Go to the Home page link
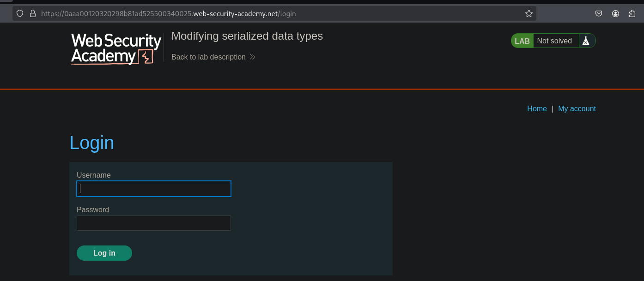The image size is (644, 281). 537,109
